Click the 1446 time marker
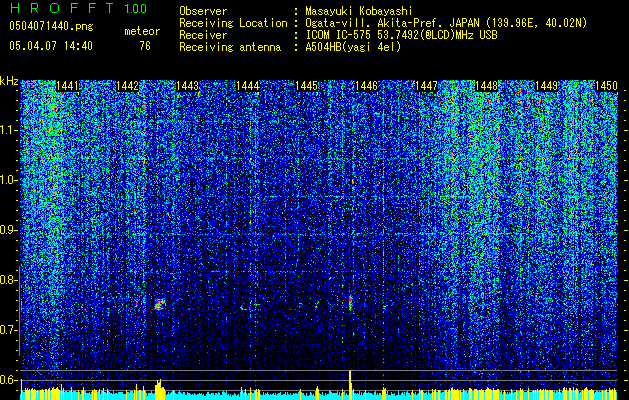629x400 pixels. [x=367, y=86]
